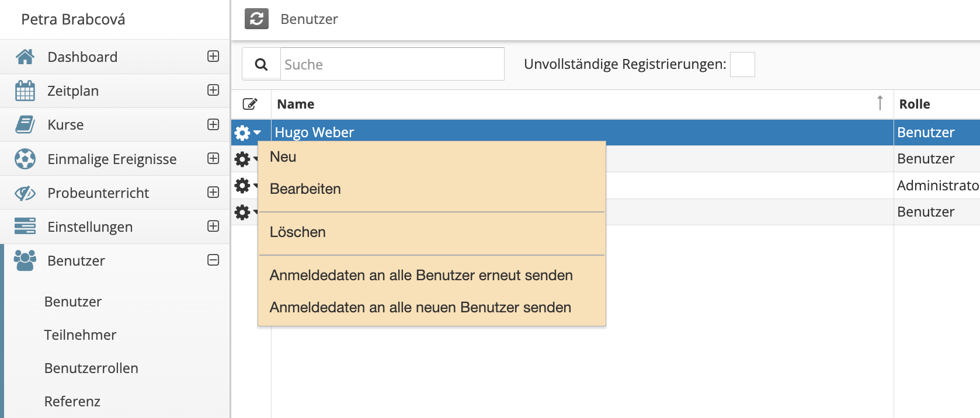980x418 pixels.
Task: Click the Zeitplan calendar icon
Action: click(x=25, y=90)
